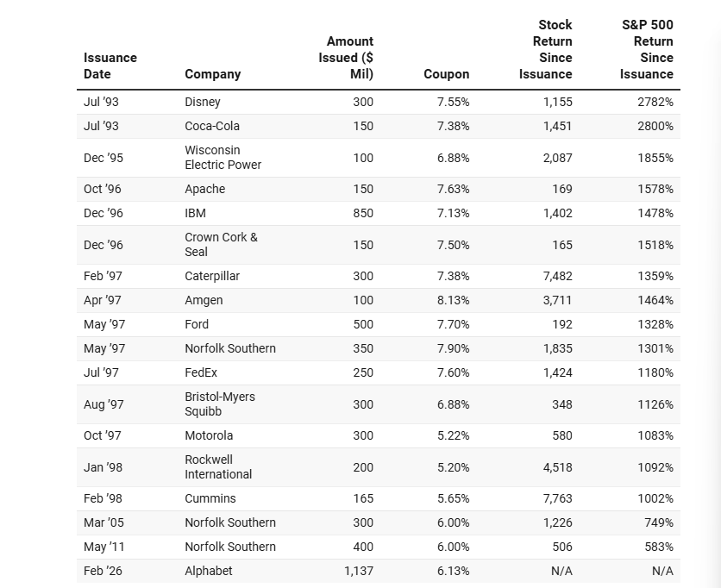This screenshot has height=588, width=721.
Task: Click the Coupon column header
Action: pos(446,74)
